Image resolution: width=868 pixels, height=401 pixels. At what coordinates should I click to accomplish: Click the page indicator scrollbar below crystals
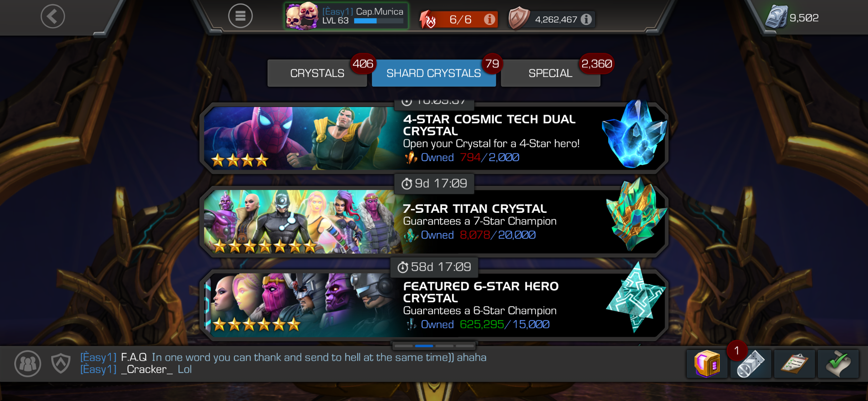[x=434, y=346]
